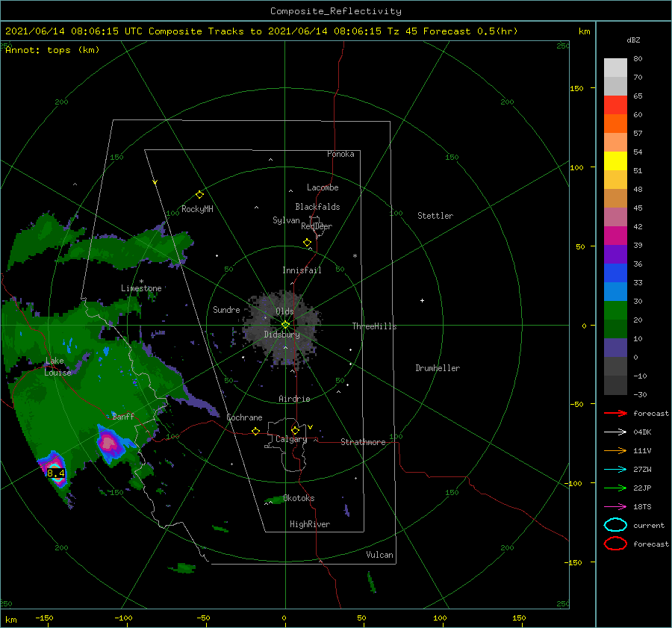Select the dark green swatch between 20 and 10
672x628 pixels.
(615, 329)
